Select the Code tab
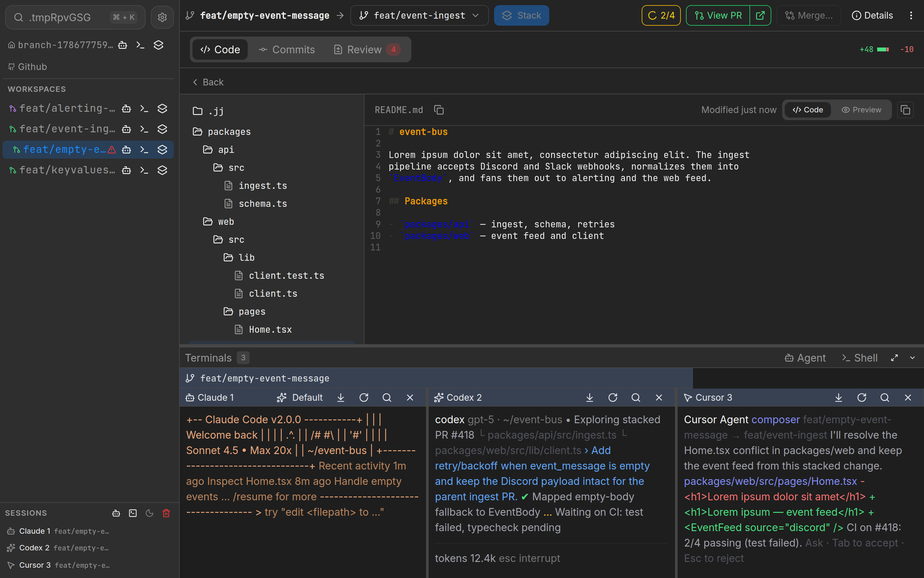This screenshot has width=924, height=578. point(220,50)
